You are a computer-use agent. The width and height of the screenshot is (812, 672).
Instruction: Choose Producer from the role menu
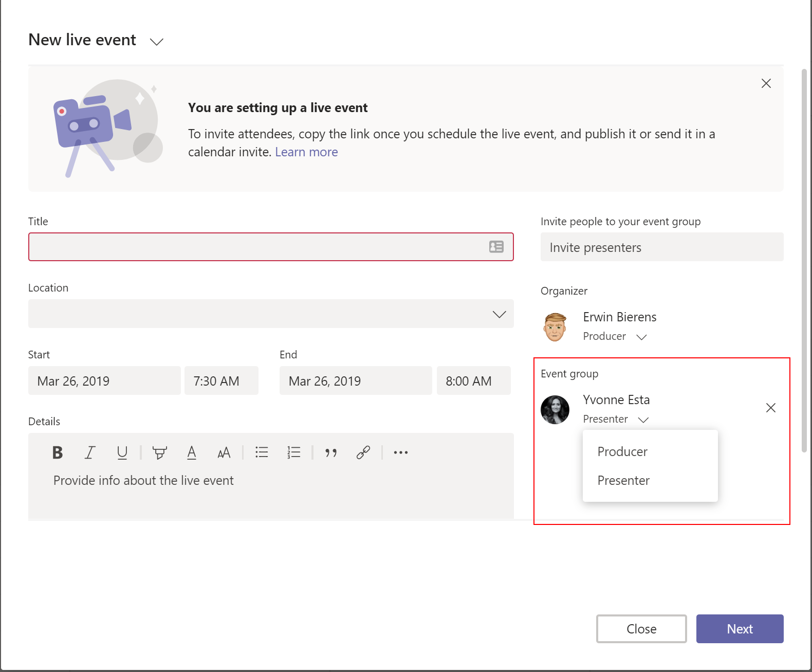pos(622,451)
